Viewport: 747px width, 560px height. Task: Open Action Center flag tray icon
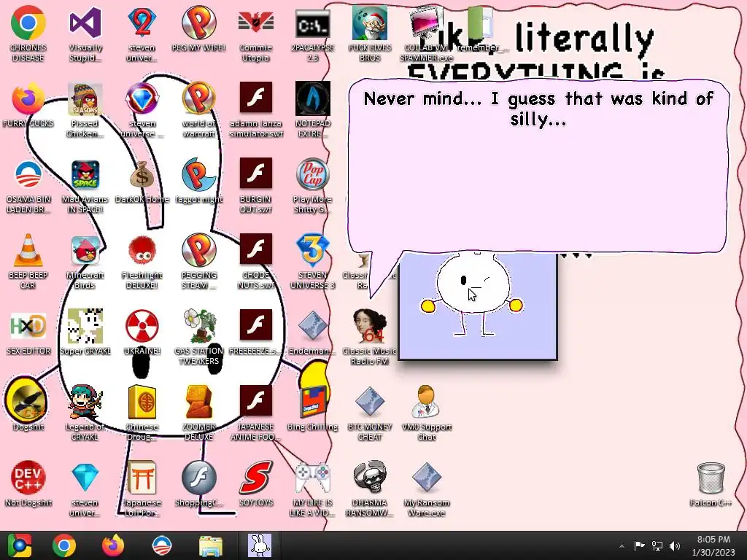click(639, 545)
